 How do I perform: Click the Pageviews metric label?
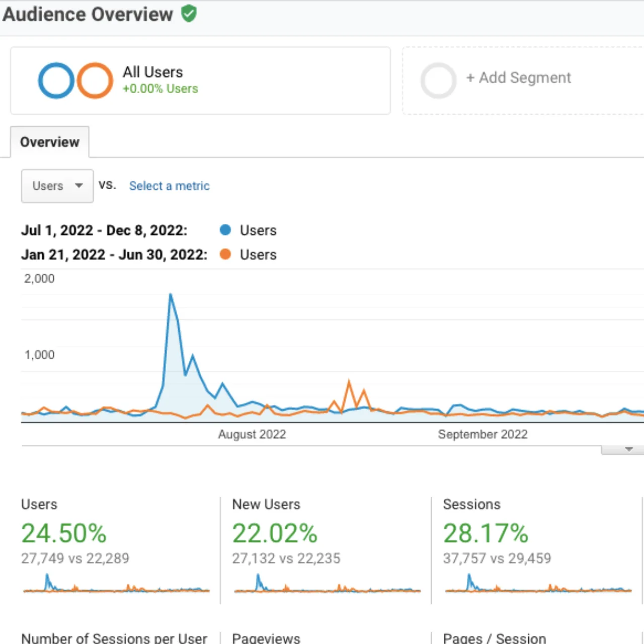(x=266, y=638)
